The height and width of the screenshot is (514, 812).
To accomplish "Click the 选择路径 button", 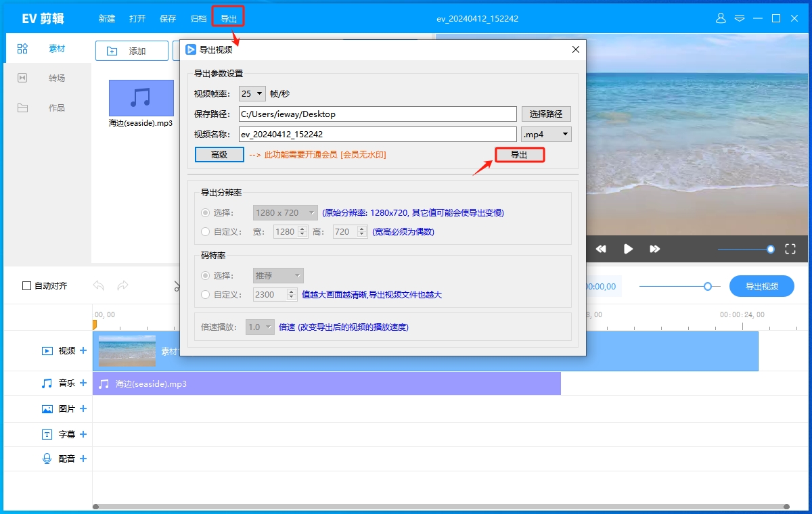I will pos(546,114).
